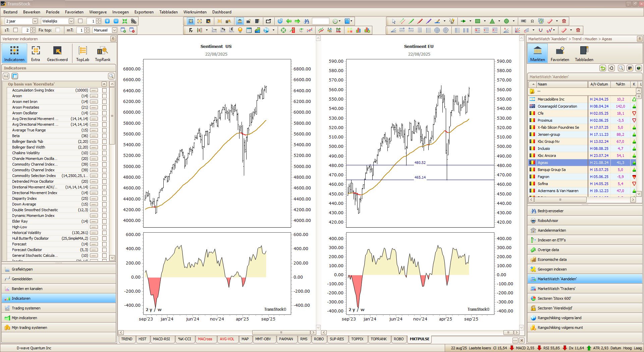Enable the Aroon Oscillator checkbox

104,113
